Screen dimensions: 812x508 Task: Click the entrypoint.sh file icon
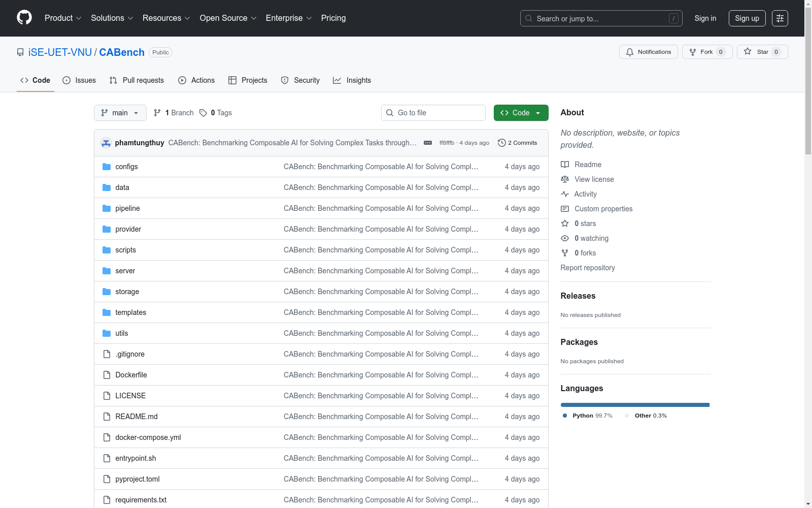click(x=107, y=458)
